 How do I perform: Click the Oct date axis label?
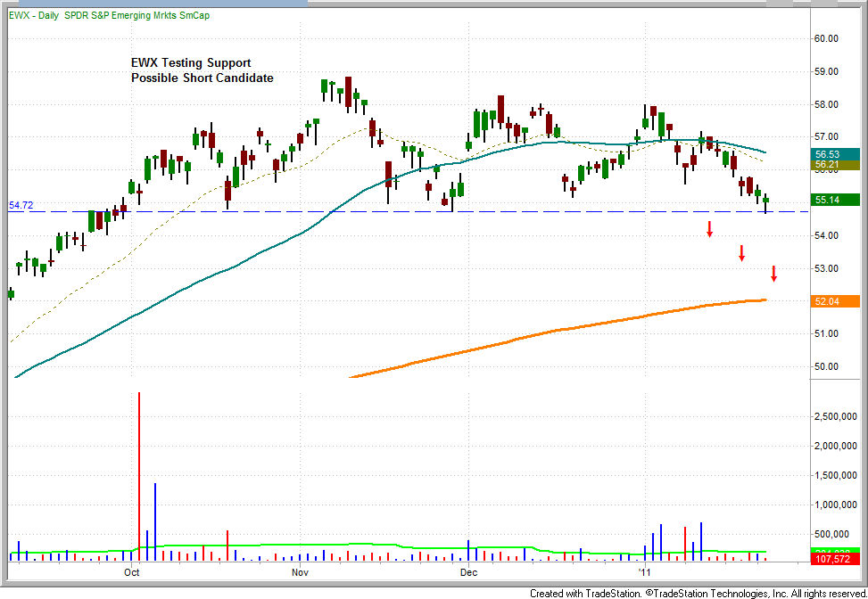132,572
